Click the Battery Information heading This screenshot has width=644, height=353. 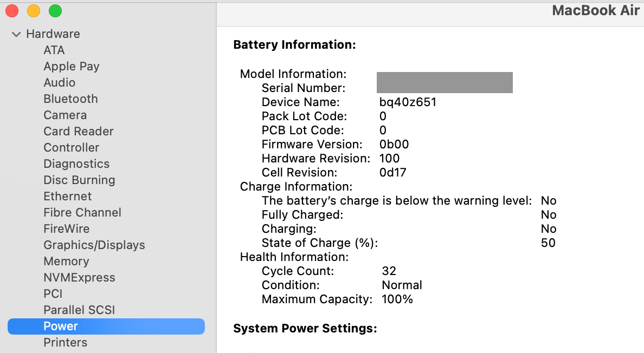click(x=294, y=45)
